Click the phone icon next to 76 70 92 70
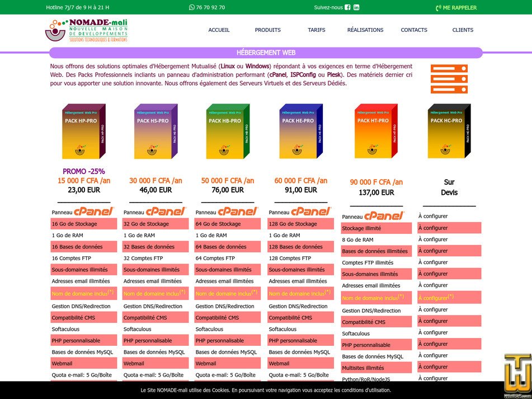The width and height of the screenshot is (532, 399). pyautogui.click(x=192, y=7)
